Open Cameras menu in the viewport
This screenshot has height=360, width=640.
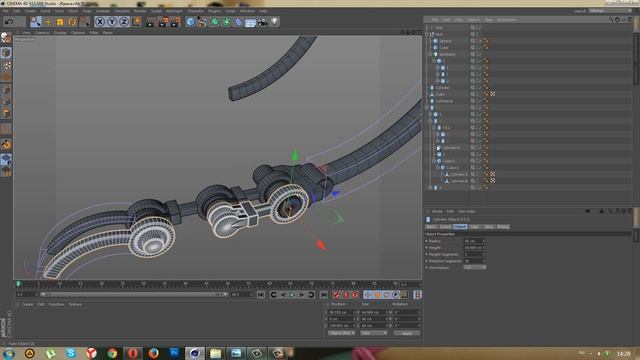(42, 32)
